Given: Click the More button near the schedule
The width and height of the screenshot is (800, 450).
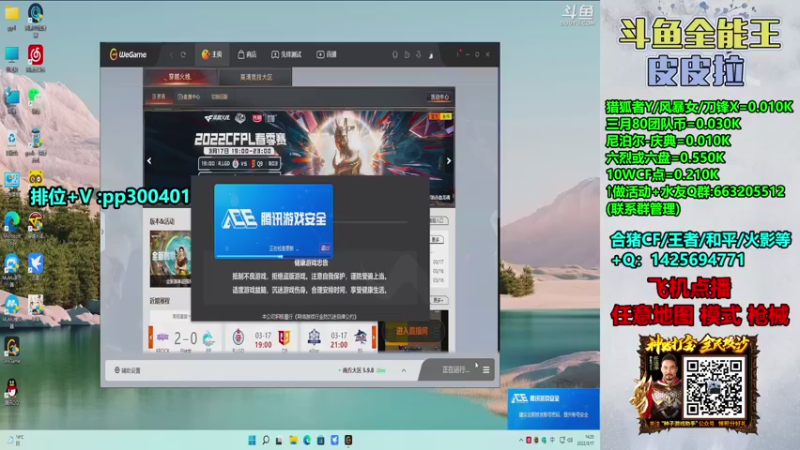Looking at the screenshot, I should point(438,300).
